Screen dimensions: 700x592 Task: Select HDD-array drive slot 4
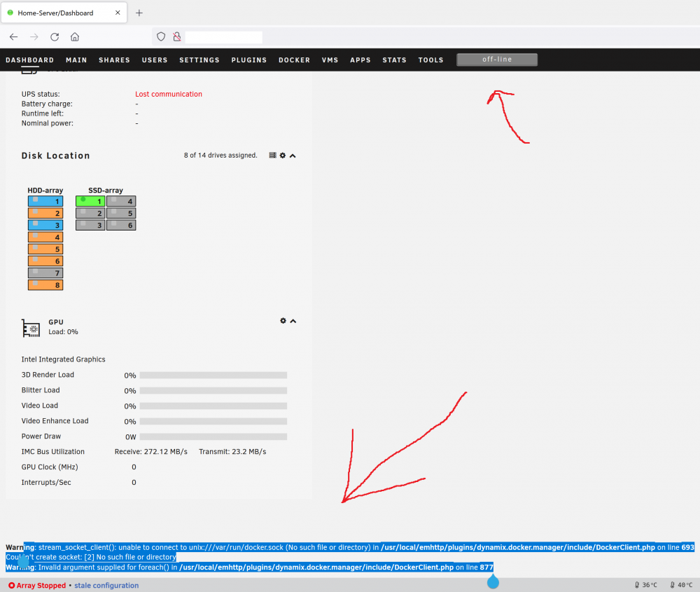point(45,238)
